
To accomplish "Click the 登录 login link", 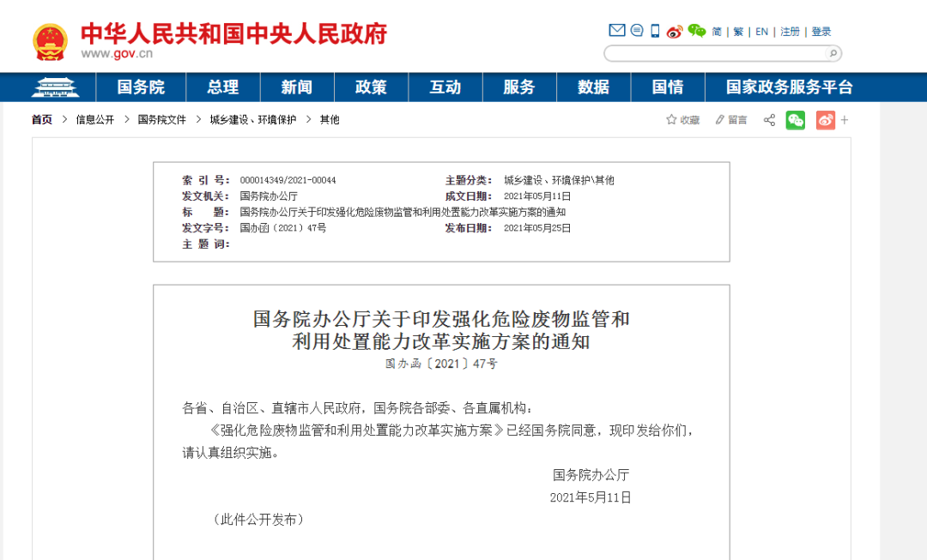I will click(821, 32).
